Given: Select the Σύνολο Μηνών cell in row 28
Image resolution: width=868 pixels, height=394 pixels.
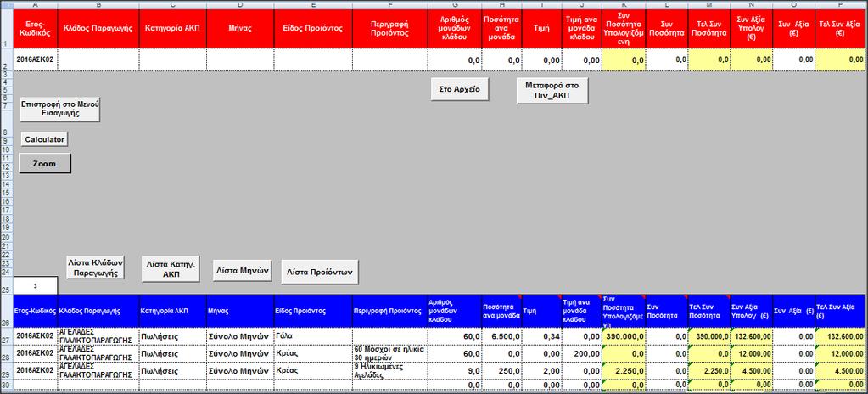Looking at the screenshot, I should 240,353.
